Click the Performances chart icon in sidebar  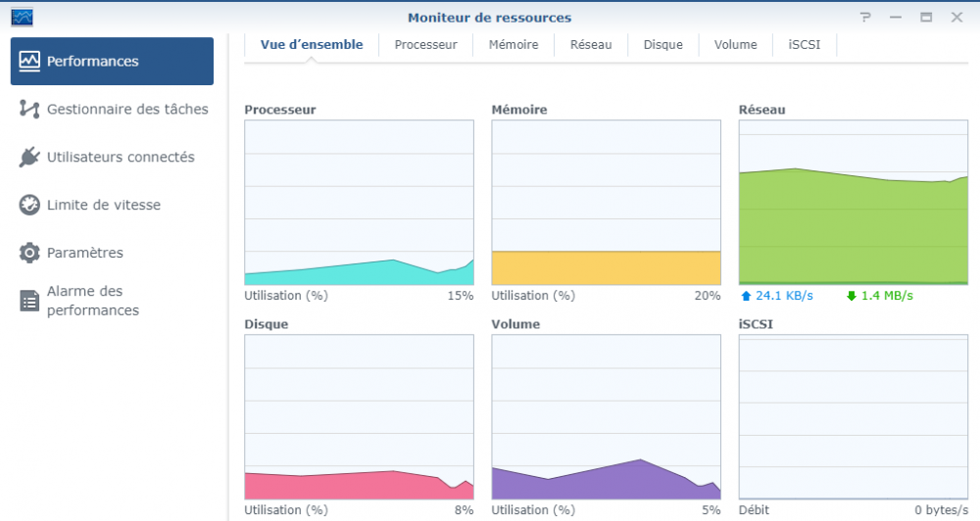(29, 61)
